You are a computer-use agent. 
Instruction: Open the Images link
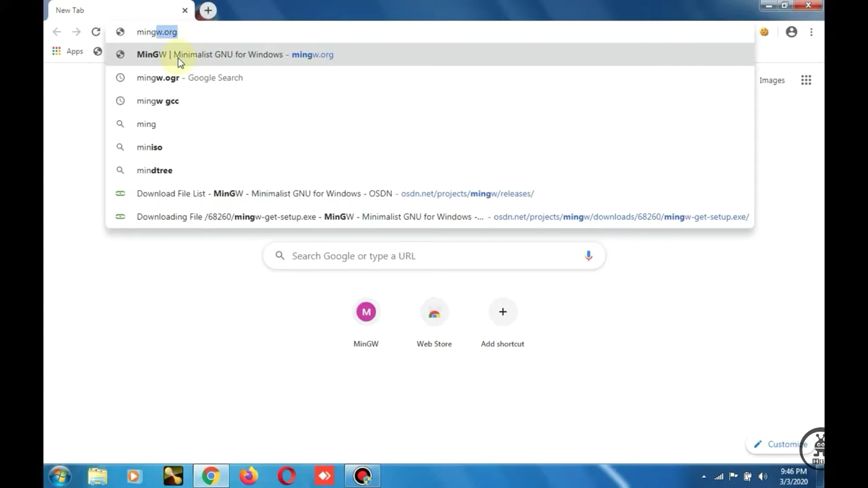click(x=772, y=80)
